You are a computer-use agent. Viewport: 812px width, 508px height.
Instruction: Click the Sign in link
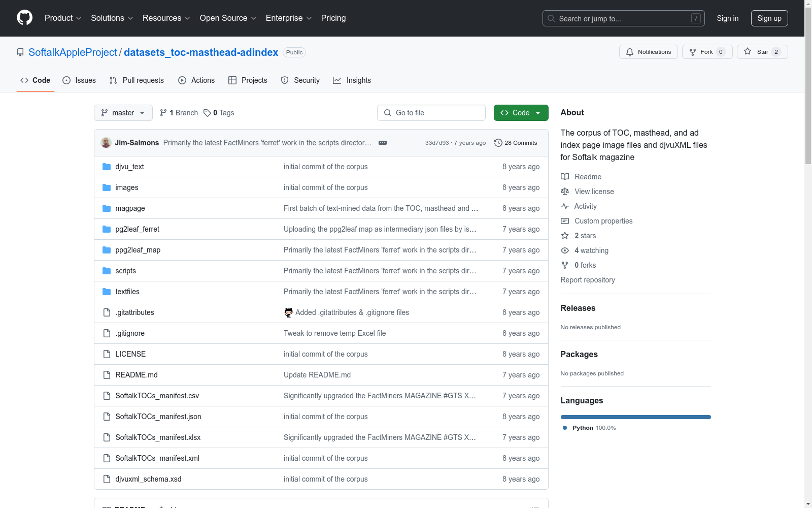coord(728,18)
